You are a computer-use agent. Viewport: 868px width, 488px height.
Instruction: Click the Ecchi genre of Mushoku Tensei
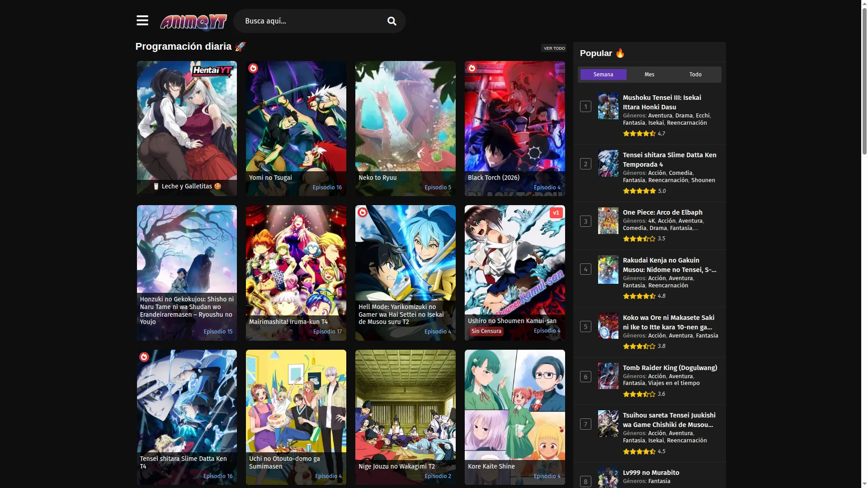pos(703,116)
